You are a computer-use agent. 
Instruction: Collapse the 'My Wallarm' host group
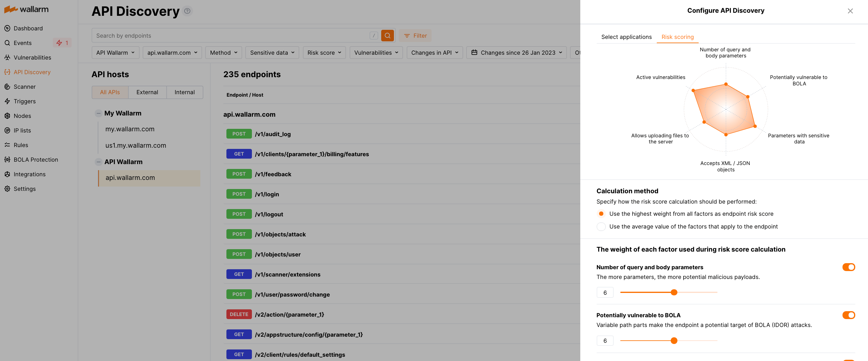tap(98, 113)
